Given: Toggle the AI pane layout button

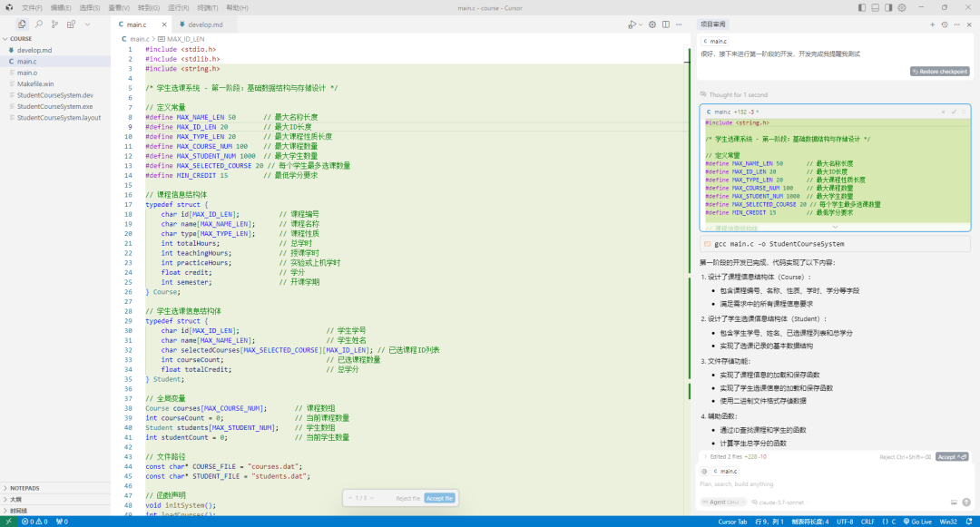Looking at the screenshot, I should (890, 7).
